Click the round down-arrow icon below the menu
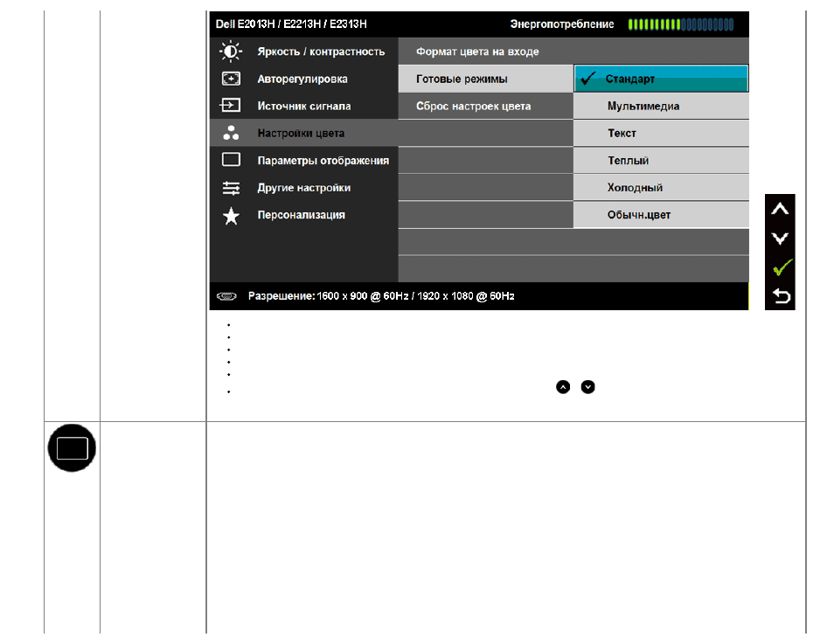834x644 pixels. click(x=587, y=387)
